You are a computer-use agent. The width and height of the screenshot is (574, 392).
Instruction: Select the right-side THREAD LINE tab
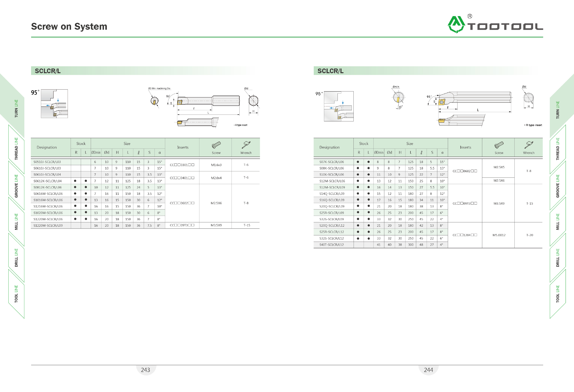pos(558,149)
